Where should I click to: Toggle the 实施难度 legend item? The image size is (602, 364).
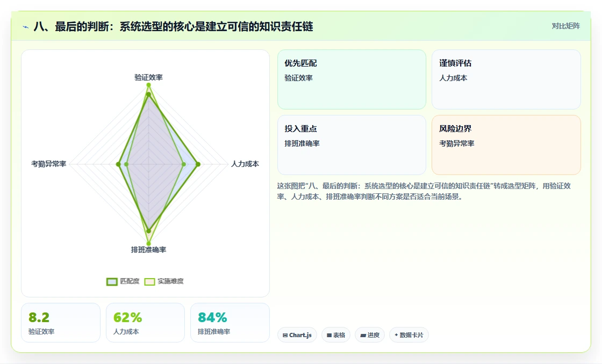[164, 281]
